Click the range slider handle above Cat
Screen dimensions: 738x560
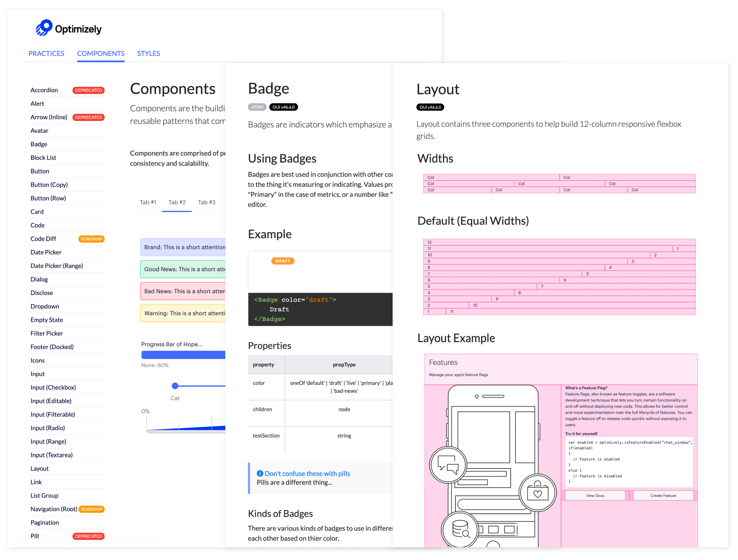tap(175, 386)
